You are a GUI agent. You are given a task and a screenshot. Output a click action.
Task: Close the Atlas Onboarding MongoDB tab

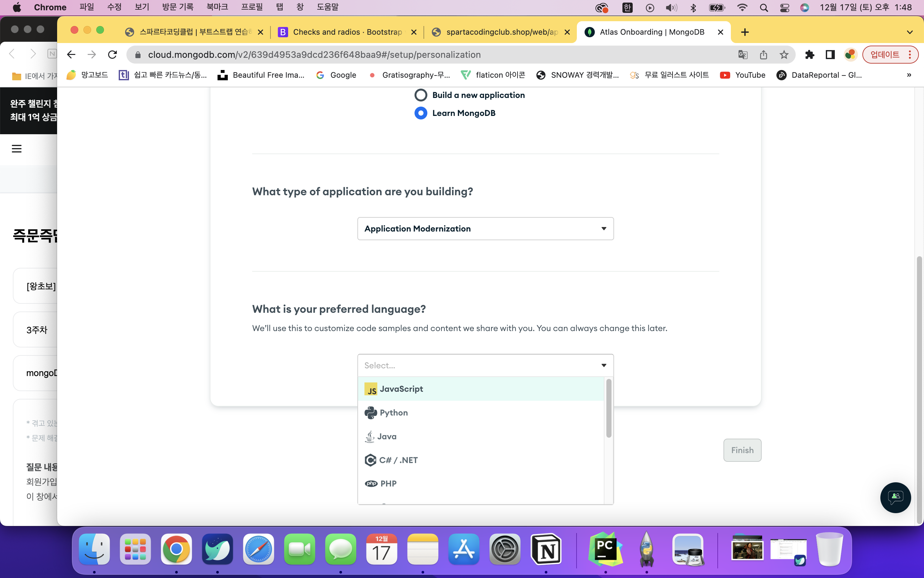pyautogui.click(x=721, y=32)
